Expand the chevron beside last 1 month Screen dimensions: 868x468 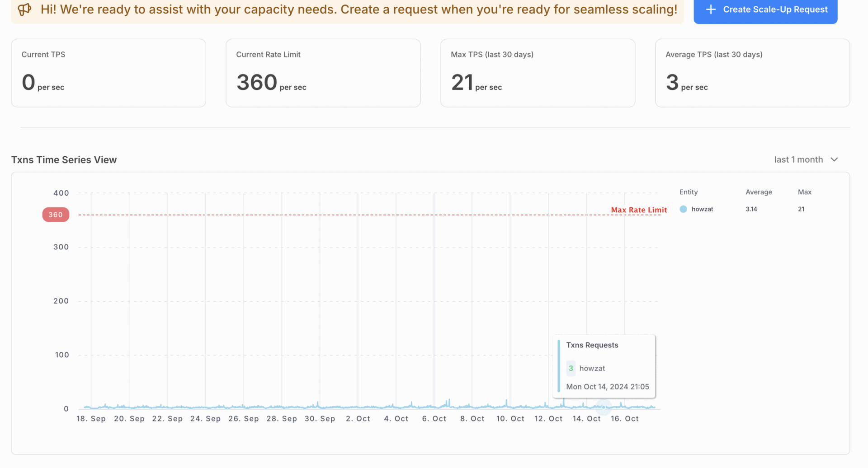(835, 159)
